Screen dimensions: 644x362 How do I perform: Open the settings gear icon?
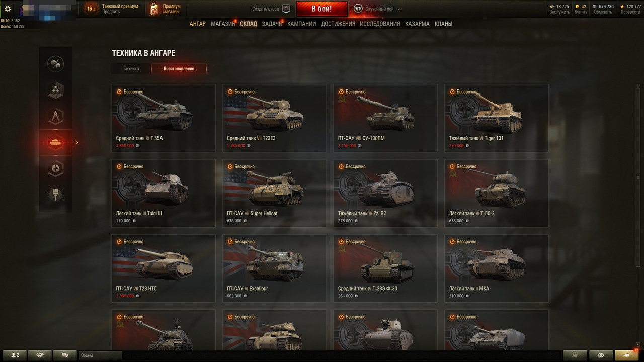(8, 8)
